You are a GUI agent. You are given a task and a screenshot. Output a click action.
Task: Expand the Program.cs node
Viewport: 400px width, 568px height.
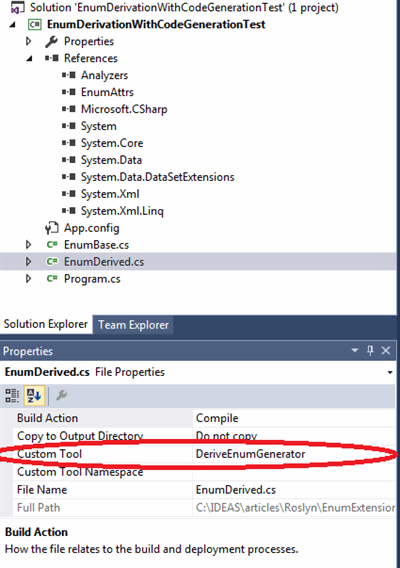(28, 279)
